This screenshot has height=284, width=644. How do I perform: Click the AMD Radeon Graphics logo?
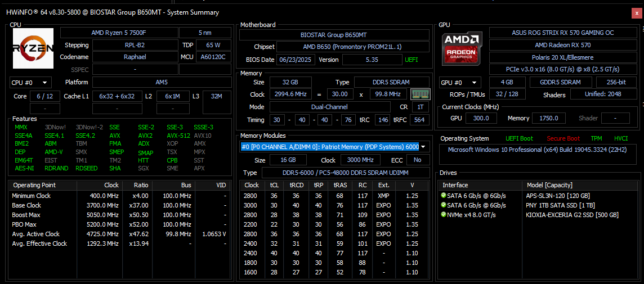pyautogui.click(x=462, y=49)
